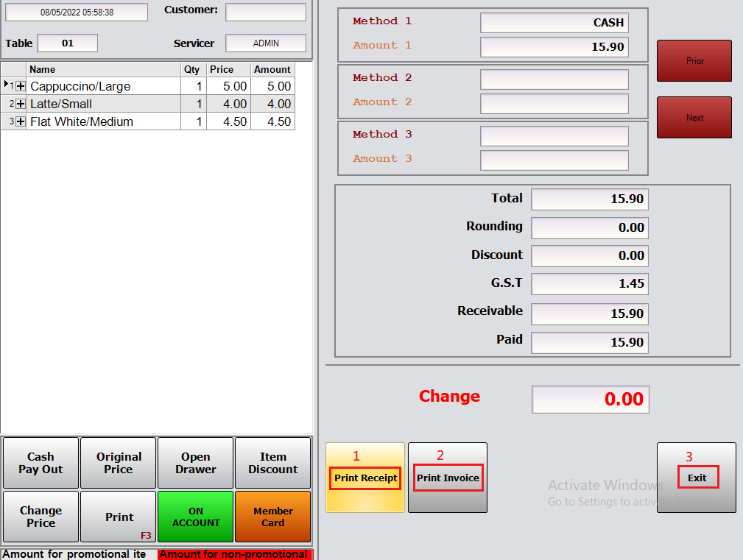This screenshot has width=743, height=560.
Task: Expand the Latte/Small row plus icon
Action: (21, 104)
